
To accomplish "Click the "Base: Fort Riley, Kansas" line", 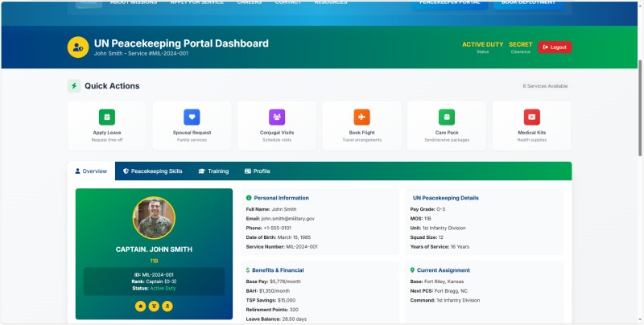I will [437, 282].
